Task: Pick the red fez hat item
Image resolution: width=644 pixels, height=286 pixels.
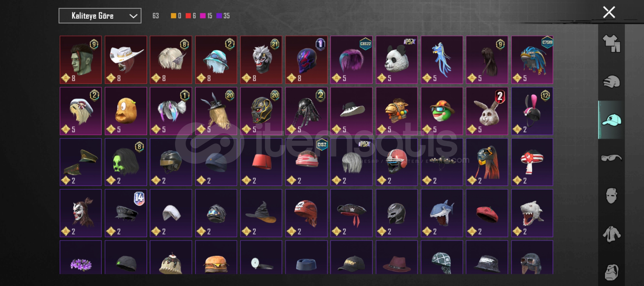Action: pyautogui.click(x=261, y=162)
